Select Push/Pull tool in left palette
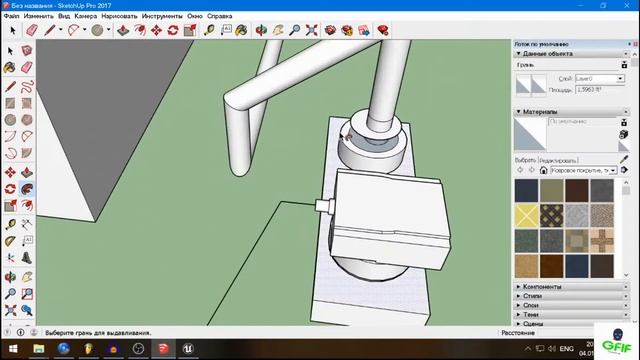Viewport: 640px width, 360px height. coord(27,172)
